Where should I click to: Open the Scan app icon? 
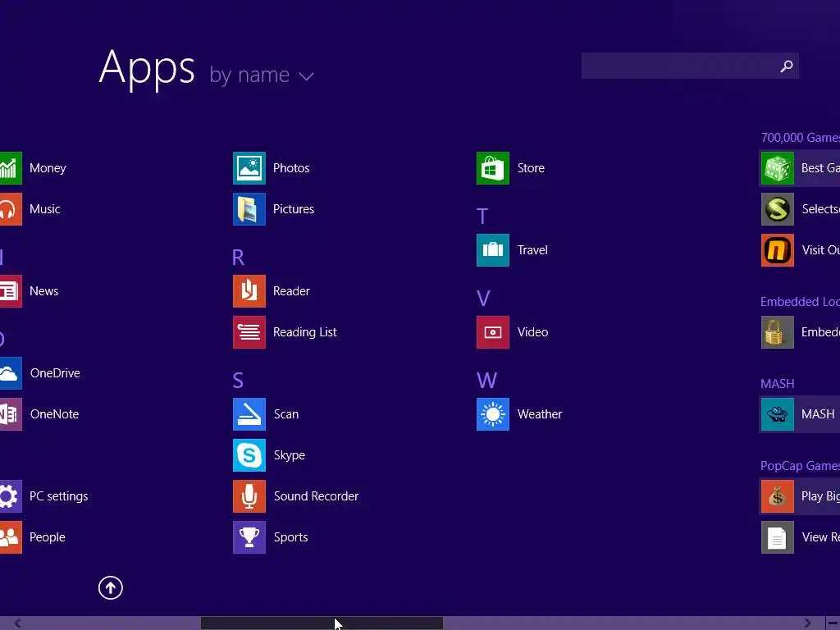pyautogui.click(x=249, y=414)
